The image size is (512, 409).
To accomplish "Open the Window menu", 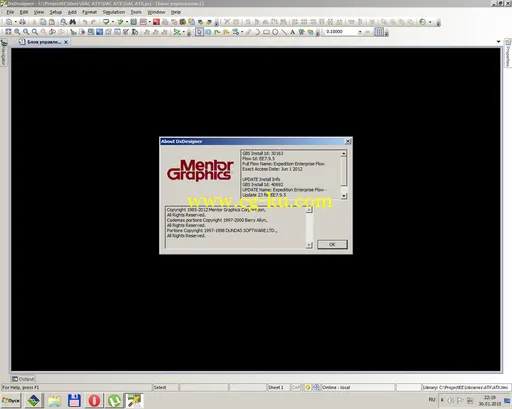I will point(156,12).
